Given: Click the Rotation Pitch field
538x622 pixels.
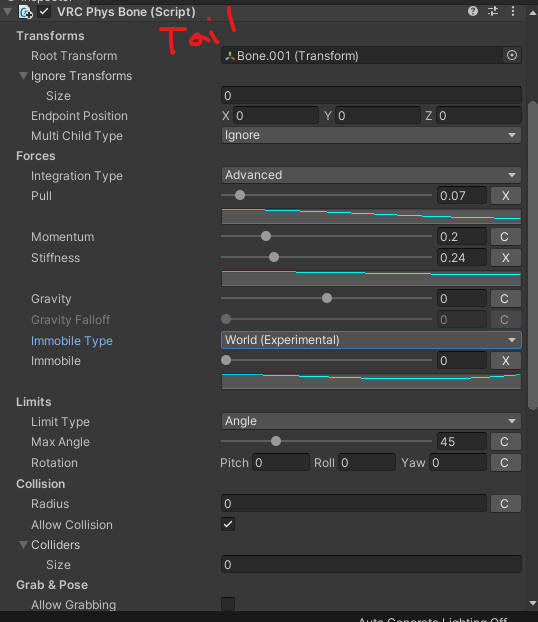Looking at the screenshot, I should click(281, 463).
